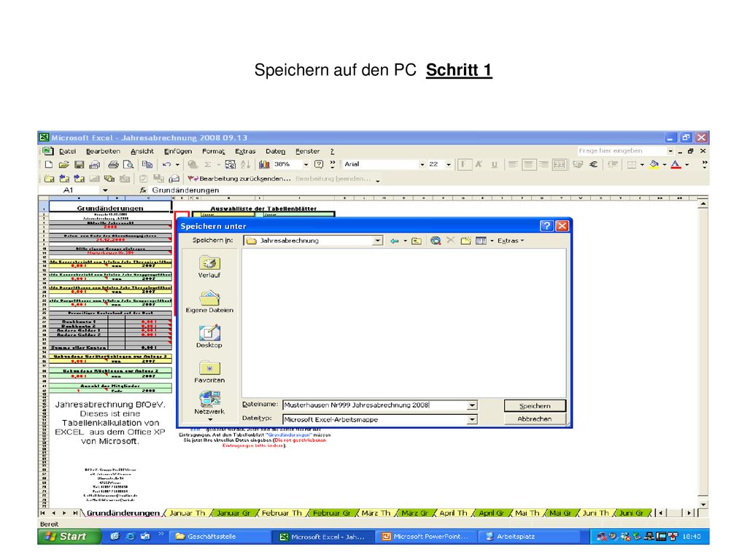Toggle Bold (F) formatting

tap(464, 164)
